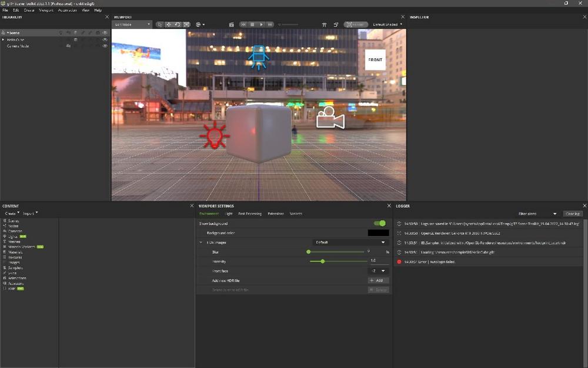Click the black Background color swatch
This screenshot has width=588, height=368.
[x=378, y=233]
